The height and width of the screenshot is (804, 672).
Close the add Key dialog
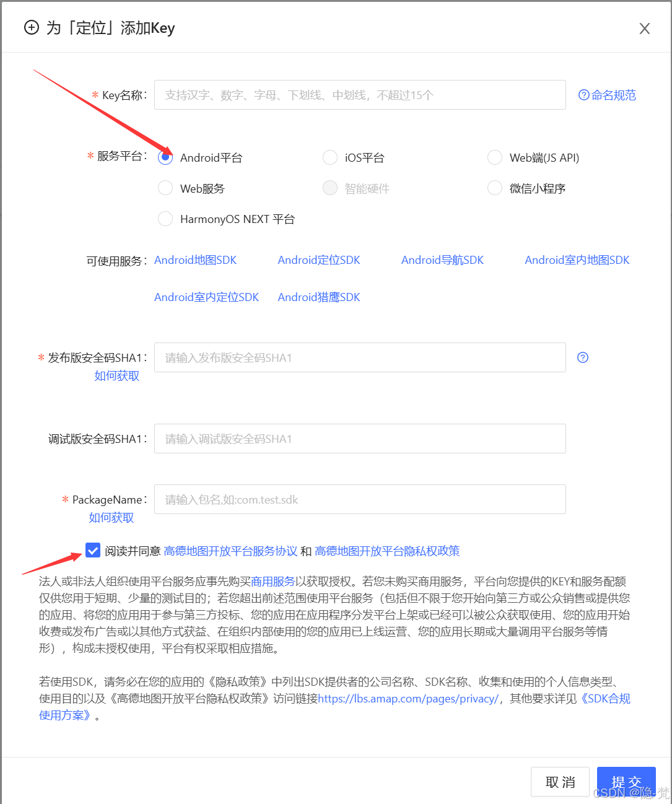645,28
